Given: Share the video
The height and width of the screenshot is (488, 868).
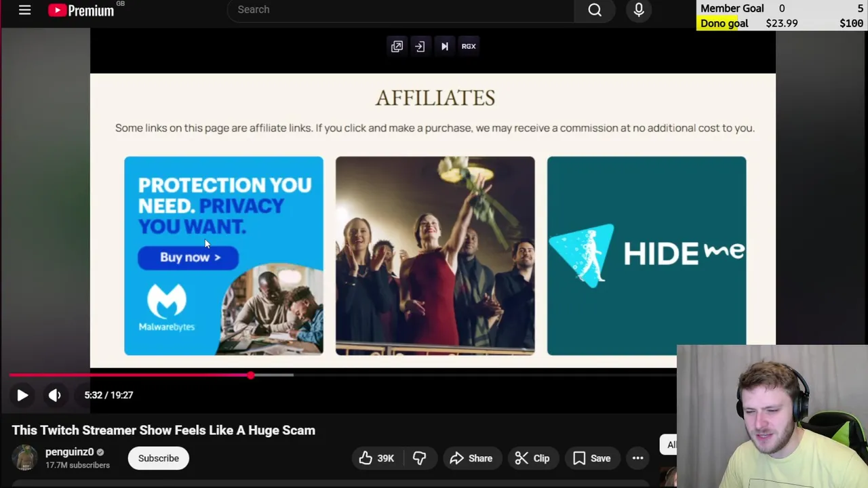Looking at the screenshot, I should tap(471, 458).
